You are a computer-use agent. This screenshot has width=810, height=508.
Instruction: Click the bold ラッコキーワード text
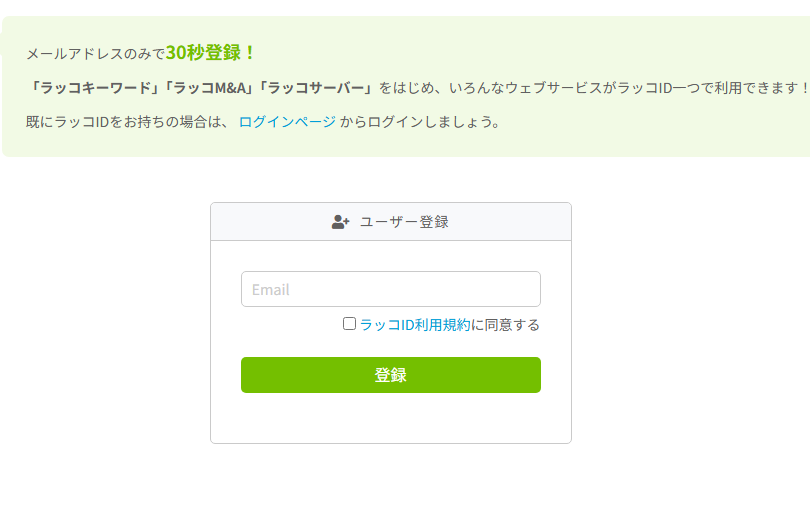96,88
